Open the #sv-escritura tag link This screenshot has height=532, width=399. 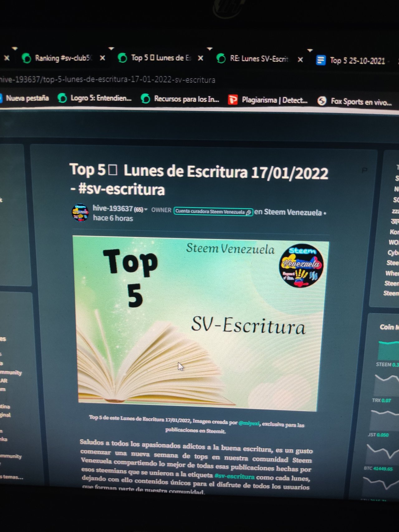point(234,476)
